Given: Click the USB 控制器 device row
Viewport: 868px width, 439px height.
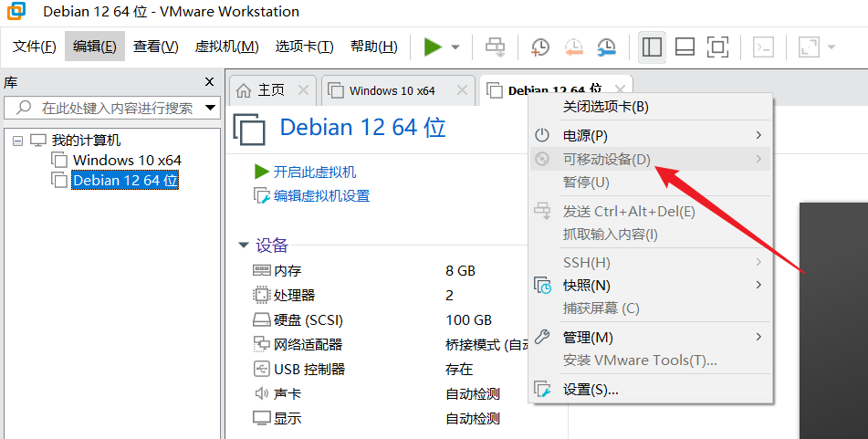Looking at the screenshot, I should click(299, 370).
